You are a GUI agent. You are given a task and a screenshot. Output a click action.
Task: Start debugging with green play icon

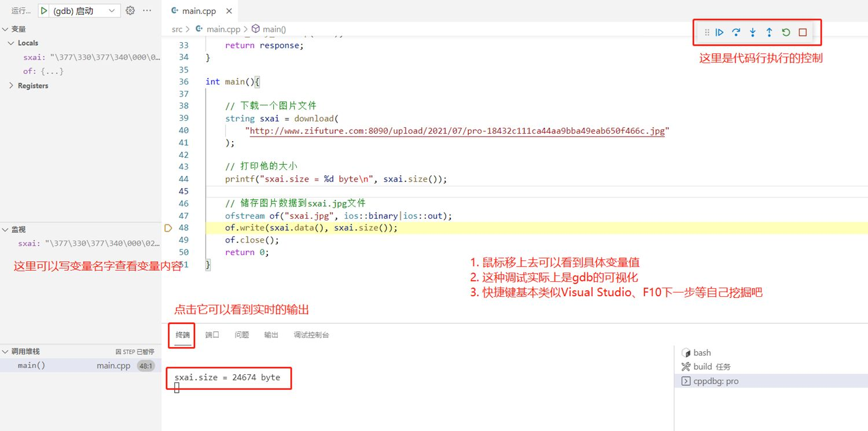tap(44, 10)
